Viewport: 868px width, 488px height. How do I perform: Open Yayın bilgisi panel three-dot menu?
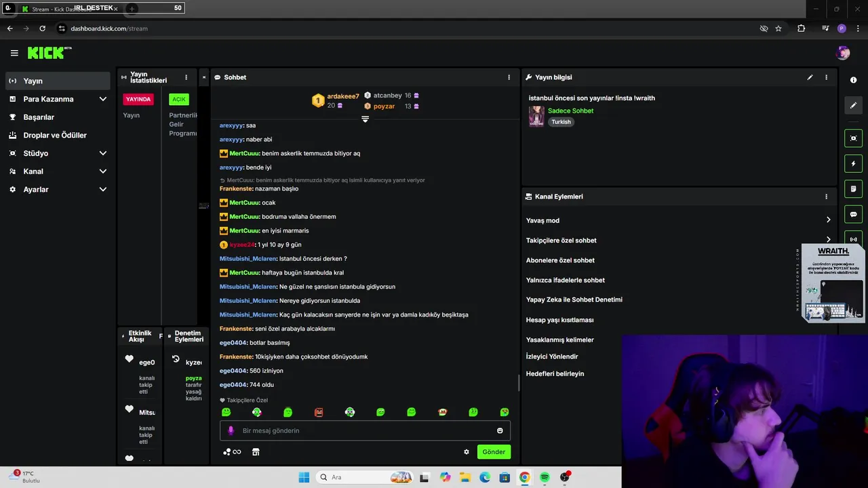826,77
